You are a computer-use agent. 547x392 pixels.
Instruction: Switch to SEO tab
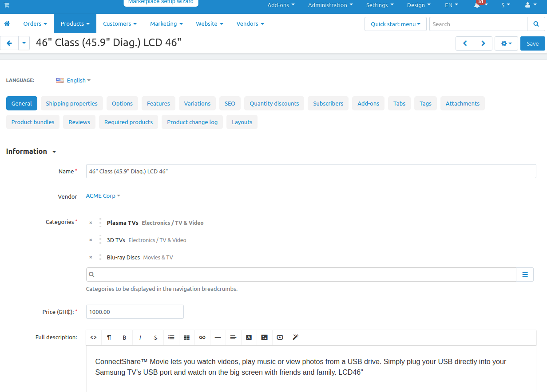(230, 103)
